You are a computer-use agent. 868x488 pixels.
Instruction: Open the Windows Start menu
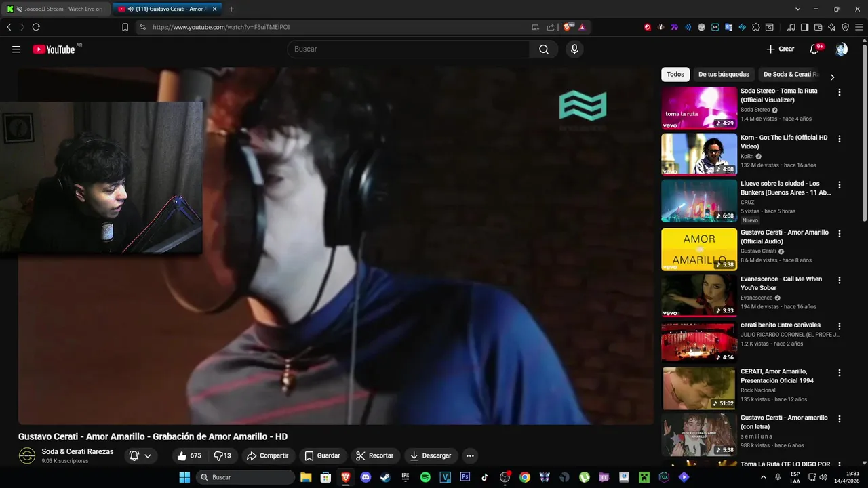(x=184, y=477)
